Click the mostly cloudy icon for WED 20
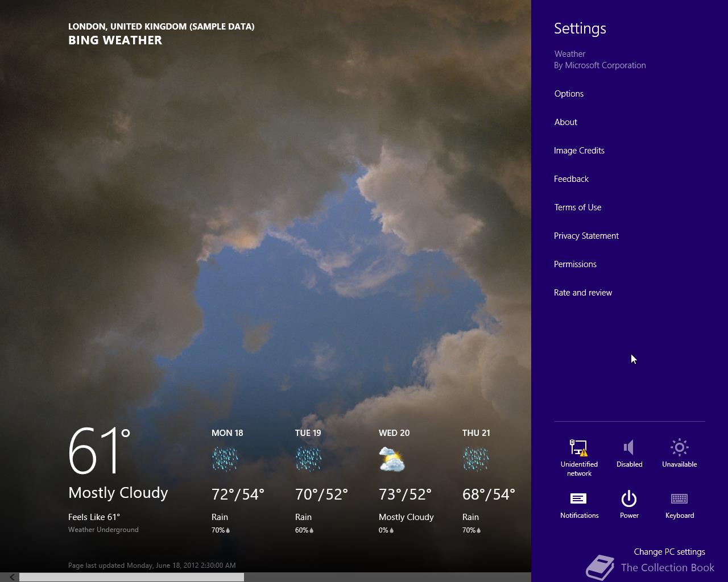Viewport: 728px width, 582px height. pos(392,459)
